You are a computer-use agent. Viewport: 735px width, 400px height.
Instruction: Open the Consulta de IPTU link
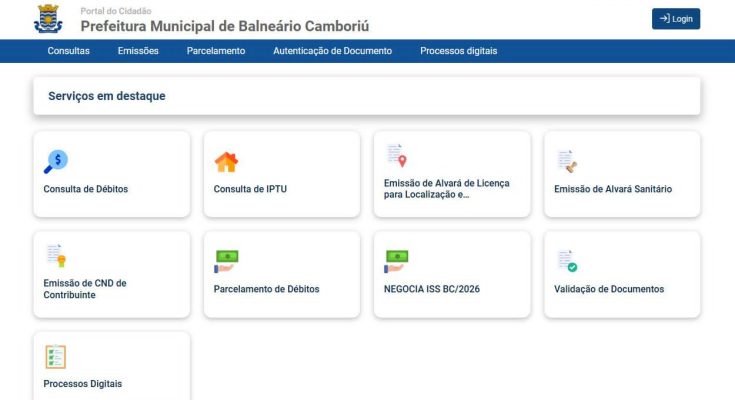(250, 189)
